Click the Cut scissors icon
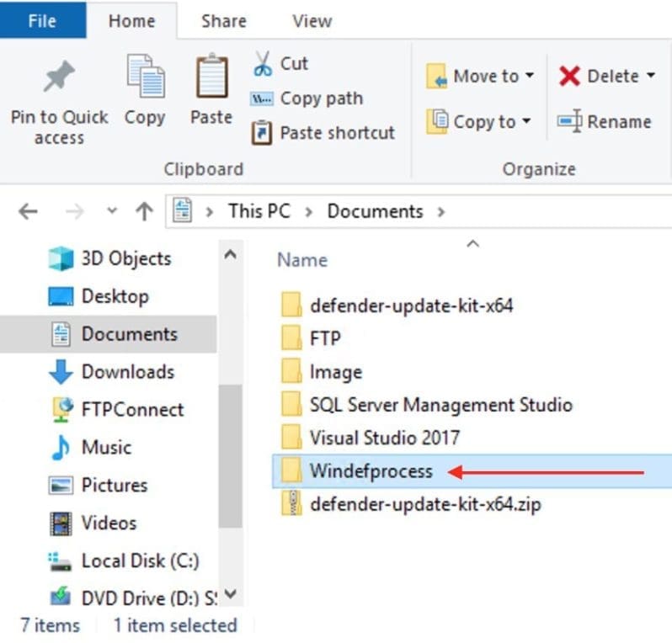The image size is (672, 643). point(263,63)
